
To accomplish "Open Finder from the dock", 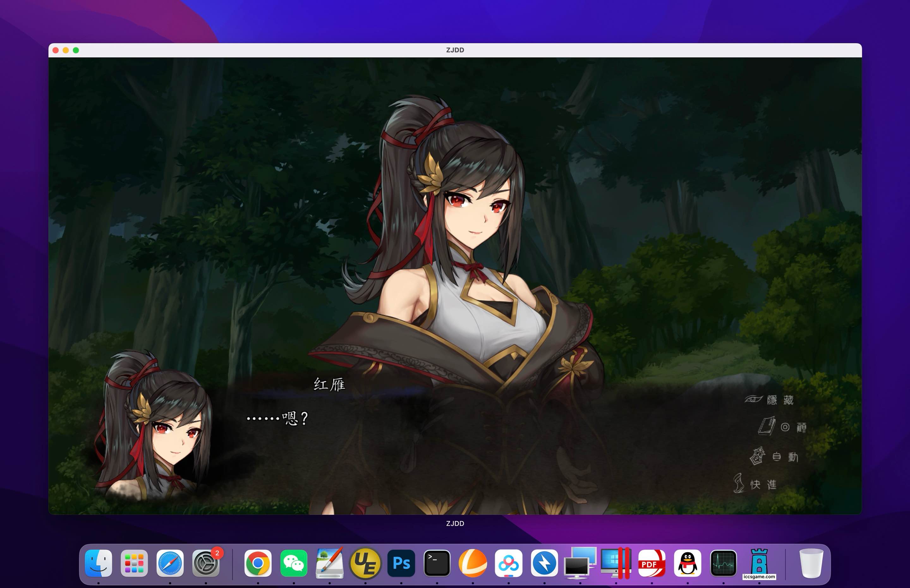I will click(x=99, y=563).
